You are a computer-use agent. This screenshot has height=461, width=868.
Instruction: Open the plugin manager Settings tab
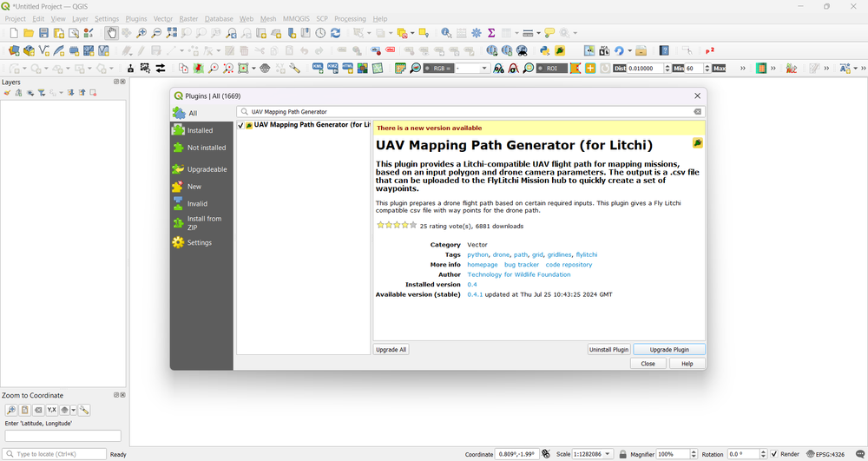[x=201, y=242]
